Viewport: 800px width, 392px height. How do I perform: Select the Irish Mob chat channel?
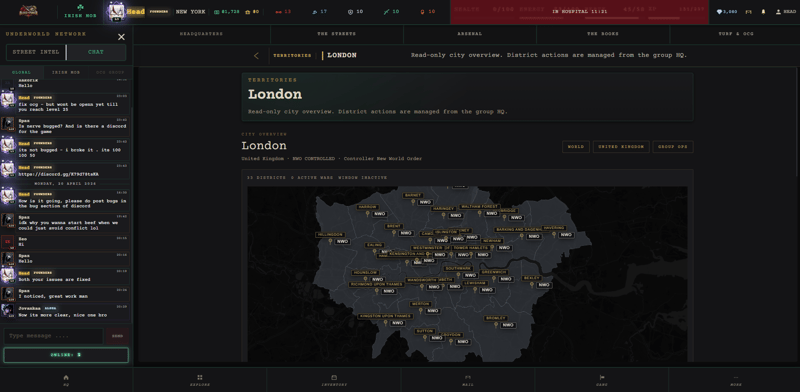66,72
